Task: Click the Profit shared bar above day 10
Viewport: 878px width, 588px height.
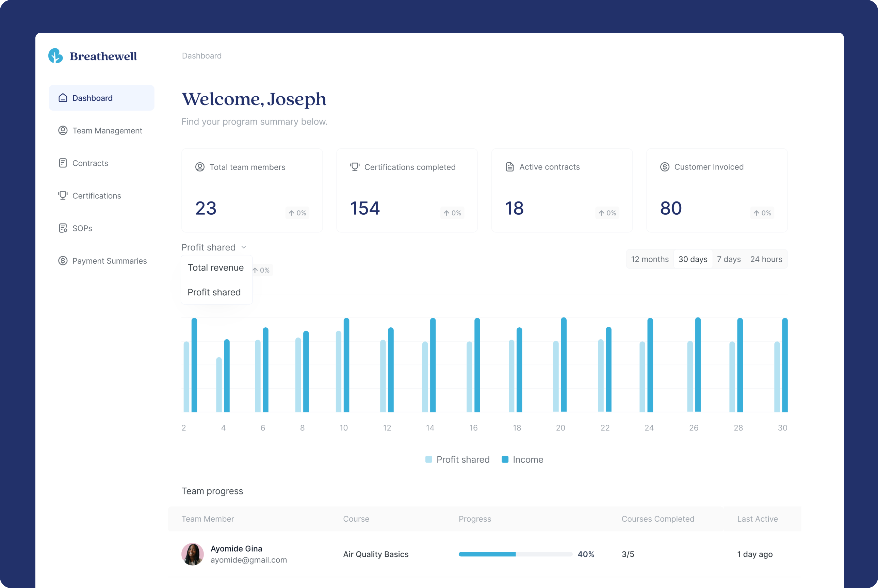Action: coord(339,371)
